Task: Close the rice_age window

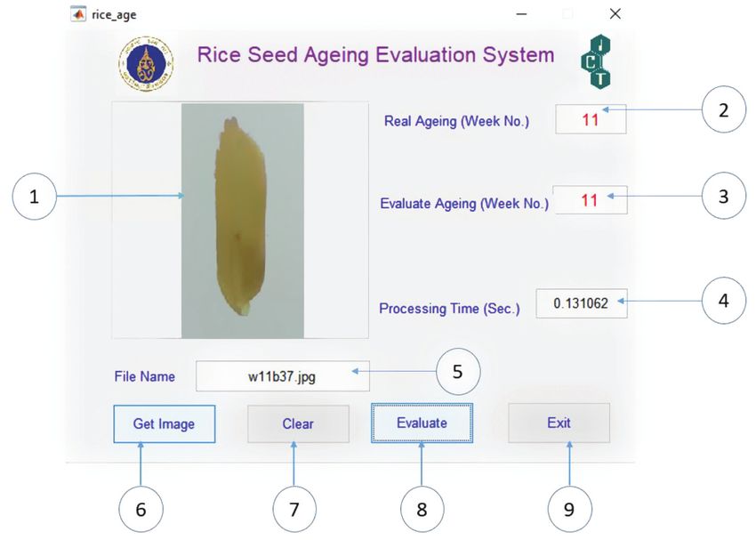Action: [615, 14]
